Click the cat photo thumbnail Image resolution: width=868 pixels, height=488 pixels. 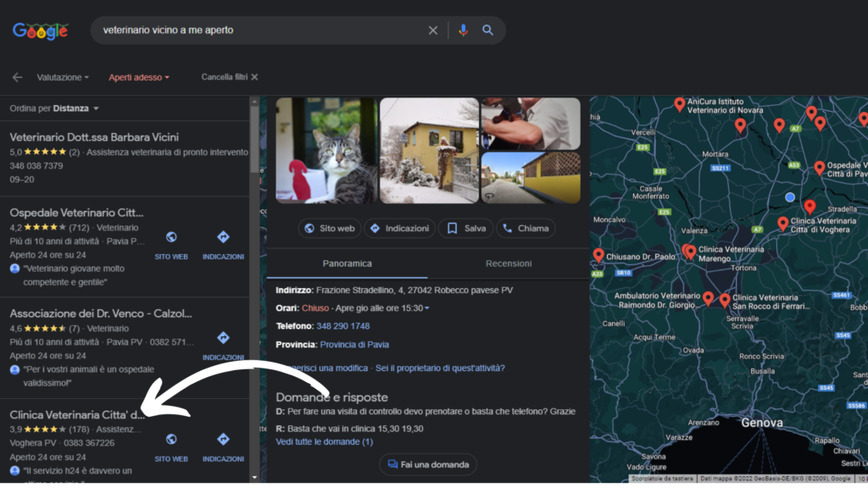point(326,150)
